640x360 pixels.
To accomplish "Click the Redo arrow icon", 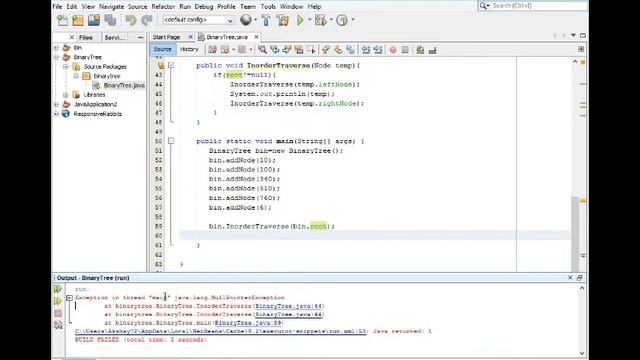I will (147, 20).
